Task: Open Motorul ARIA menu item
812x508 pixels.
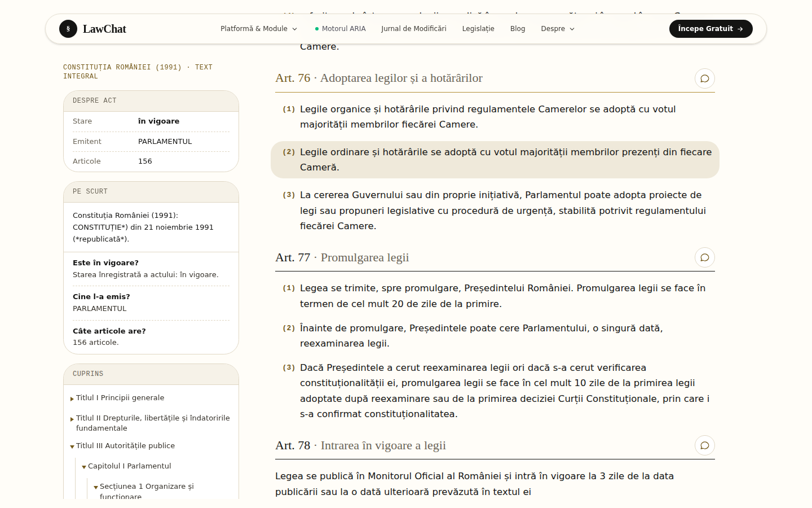Action: tap(340, 29)
